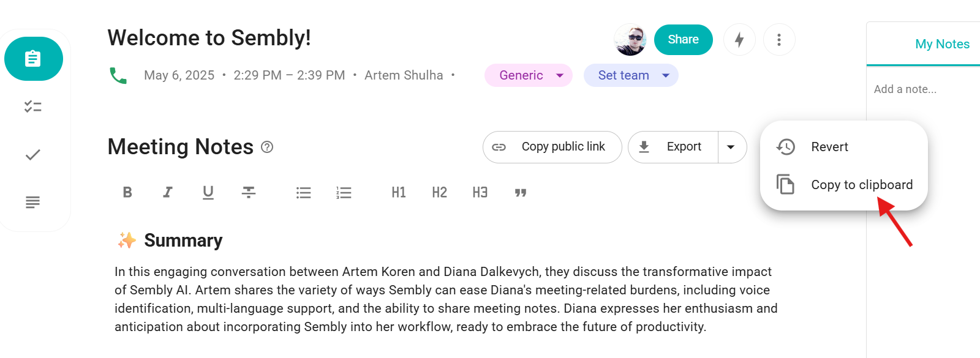Choose Copy to clipboard menu item
The image size is (980, 358).
tap(861, 185)
